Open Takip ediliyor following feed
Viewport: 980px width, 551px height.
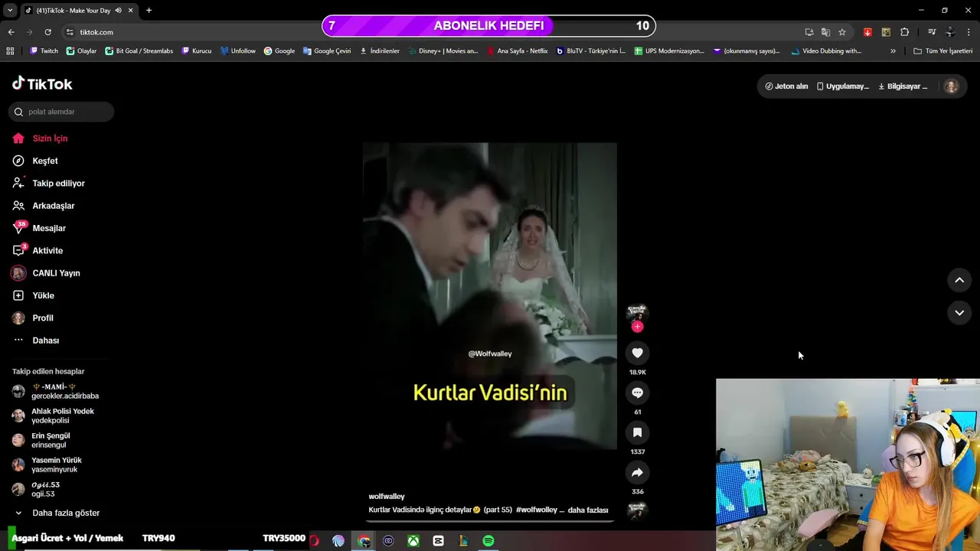coord(48,184)
